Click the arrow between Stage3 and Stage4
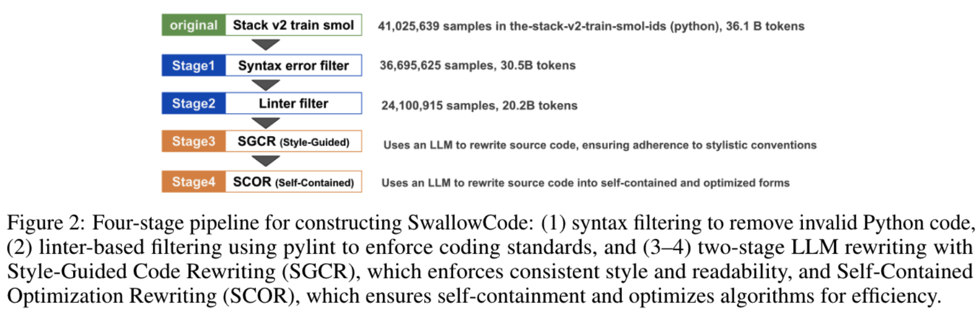 (x=266, y=161)
